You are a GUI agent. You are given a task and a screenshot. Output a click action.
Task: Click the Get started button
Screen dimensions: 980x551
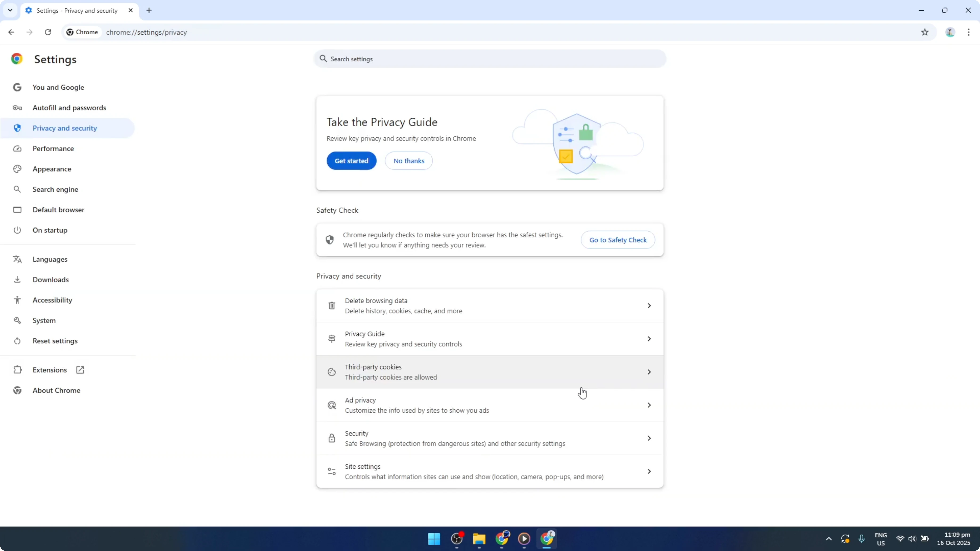(351, 161)
